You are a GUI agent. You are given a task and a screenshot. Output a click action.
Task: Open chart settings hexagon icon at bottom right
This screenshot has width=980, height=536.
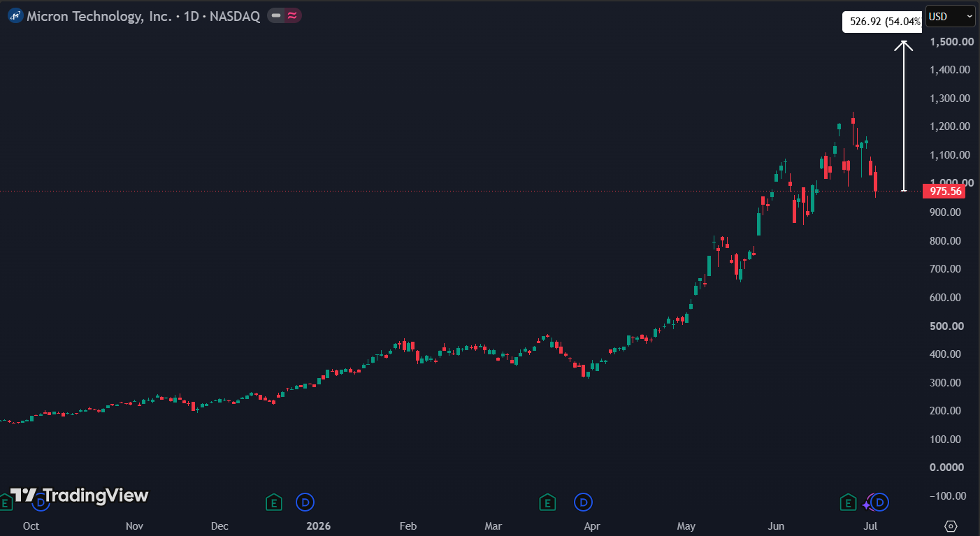(951, 526)
